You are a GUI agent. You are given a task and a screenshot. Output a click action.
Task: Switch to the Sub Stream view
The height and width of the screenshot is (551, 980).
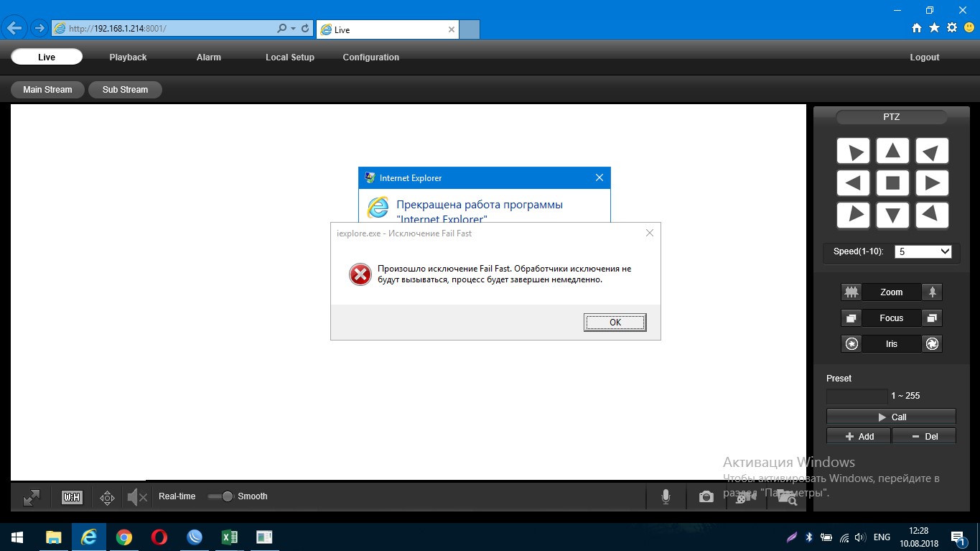[x=125, y=90]
